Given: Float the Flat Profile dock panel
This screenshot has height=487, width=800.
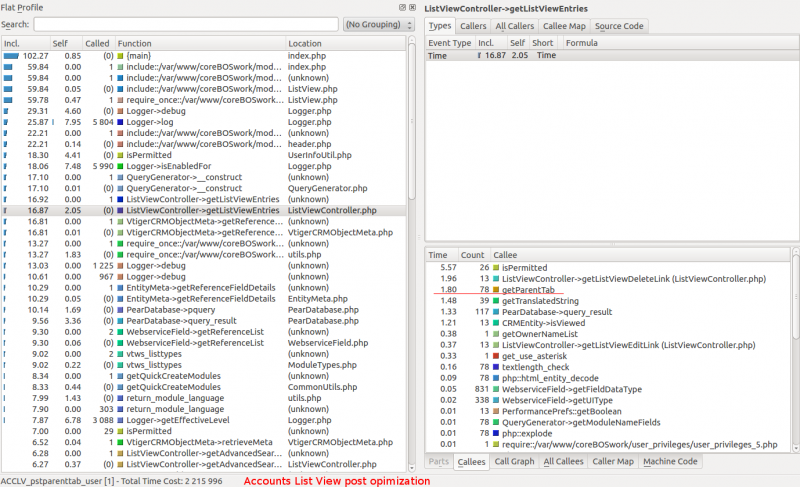Looking at the screenshot, I should [402, 7].
